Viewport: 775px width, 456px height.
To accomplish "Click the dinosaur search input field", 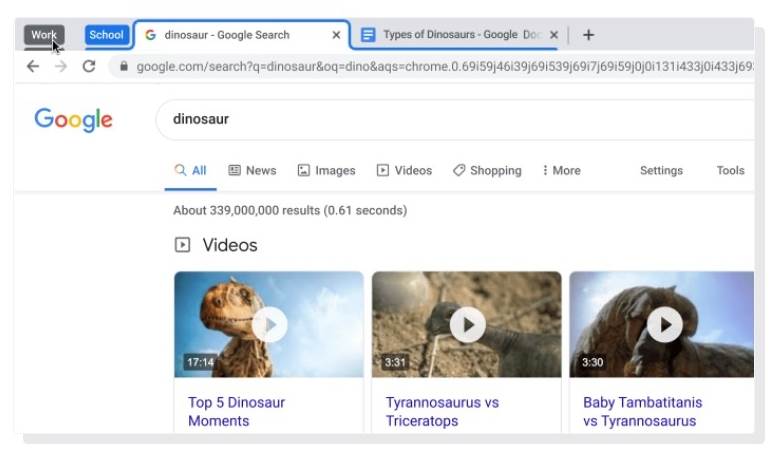I will pyautogui.click(x=450, y=119).
